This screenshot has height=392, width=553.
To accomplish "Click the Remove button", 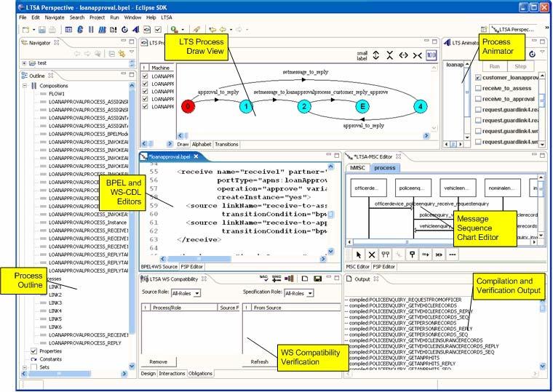I will tap(158, 362).
